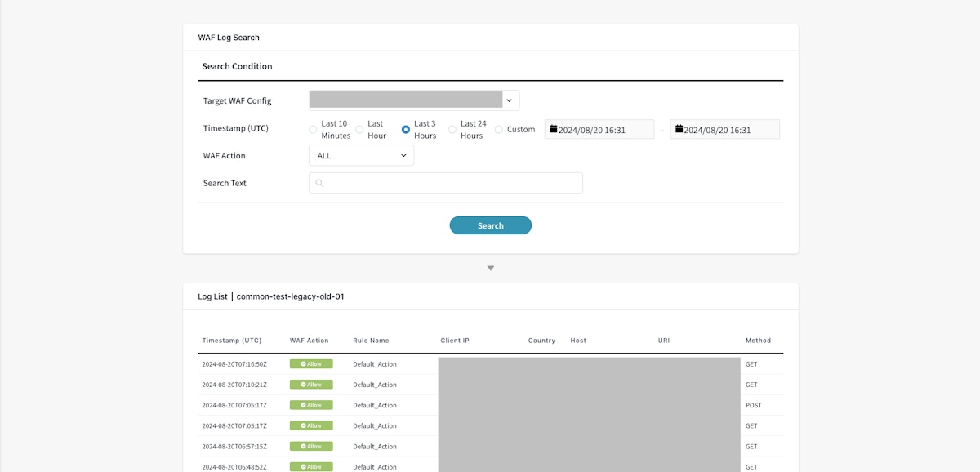Click calendar icon in start date field

554,129
